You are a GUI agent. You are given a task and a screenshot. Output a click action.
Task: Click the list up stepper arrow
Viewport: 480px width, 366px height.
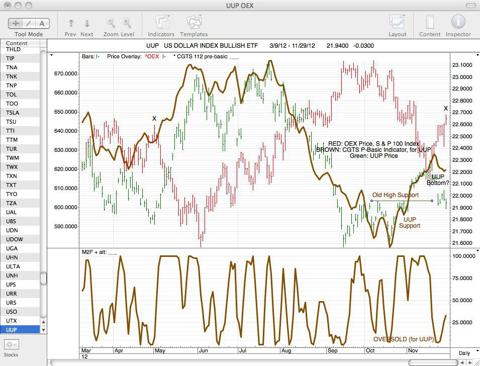[43, 322]
